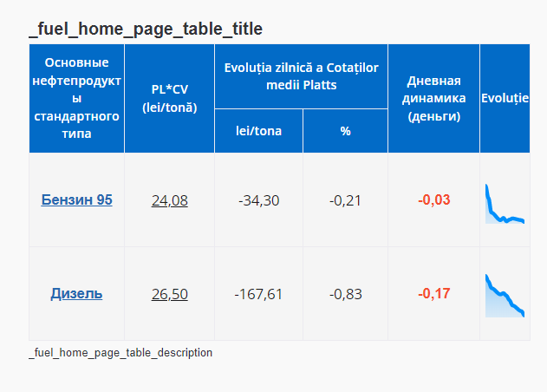Viewport: 547px width, 392px height.
Task: Click the red -0,17 daily change value
Action: (x=433, y=294)
